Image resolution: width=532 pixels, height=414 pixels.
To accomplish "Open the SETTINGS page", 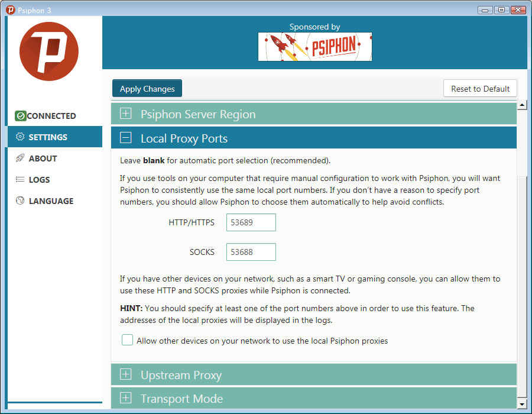I will click(55, 137).
